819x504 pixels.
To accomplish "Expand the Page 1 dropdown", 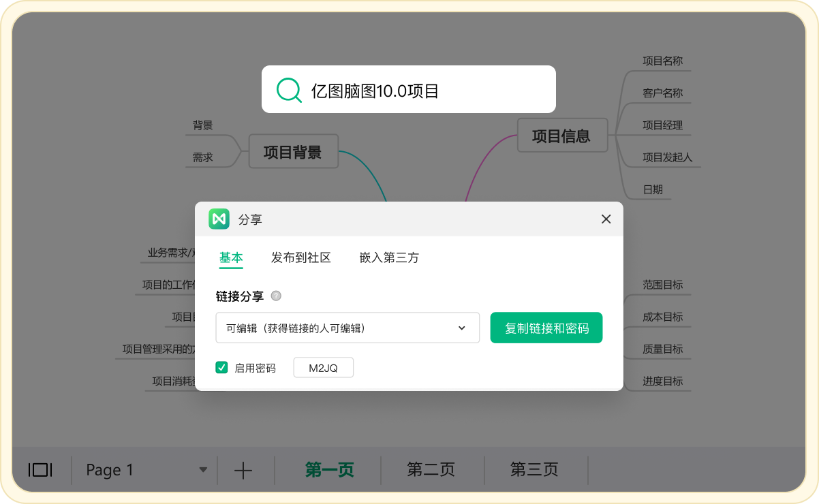I will 203,470.
